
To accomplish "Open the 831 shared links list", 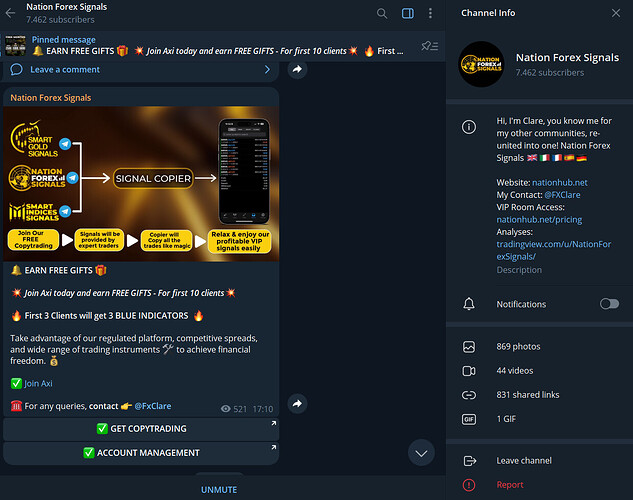I will tap(539, 395).
